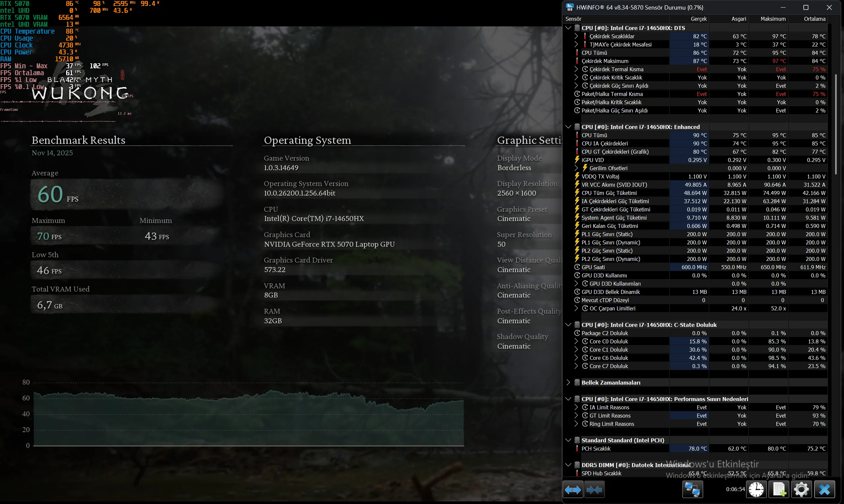Image resolution: width=844 pixels, height=504 pixels.
Task: Click the clock reset timer icon
Action: pos(756,490)
